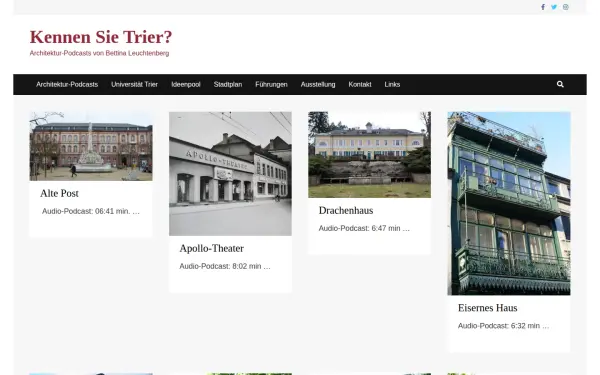Click the Architektur-Podcasts von Bettina Leuchtenberg tagline
Screen dimensions: 600x375
[99, 53]
